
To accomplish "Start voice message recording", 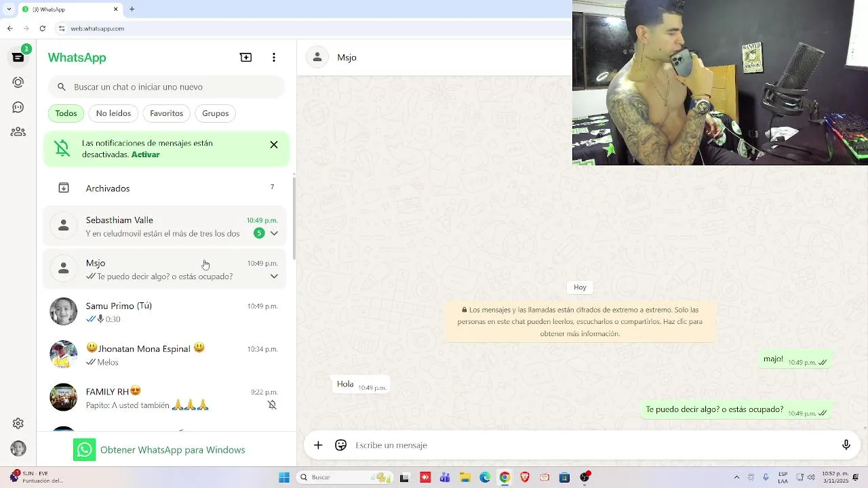I will [x=846, y=445].
